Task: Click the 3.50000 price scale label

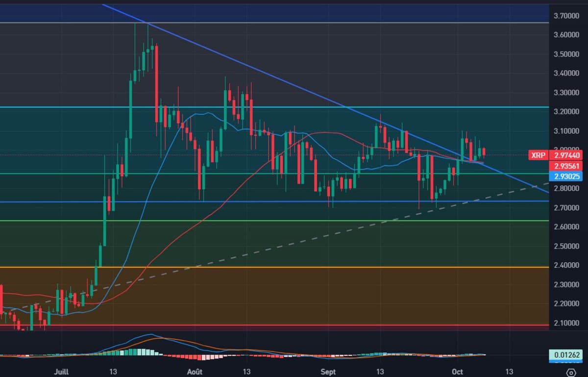Action: click(x=567, y=54)
